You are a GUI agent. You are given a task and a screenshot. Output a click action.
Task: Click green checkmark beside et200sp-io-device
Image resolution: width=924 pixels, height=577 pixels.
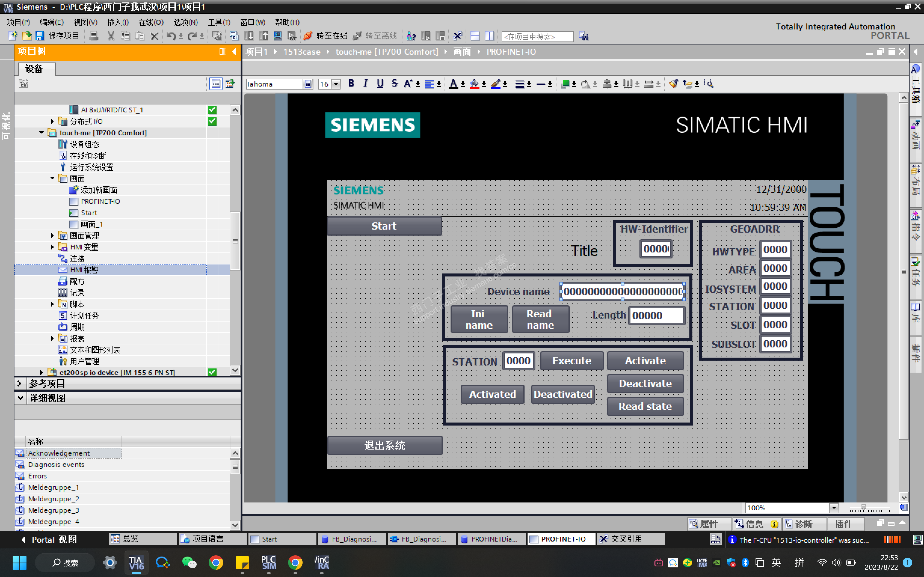coord(212,372)
